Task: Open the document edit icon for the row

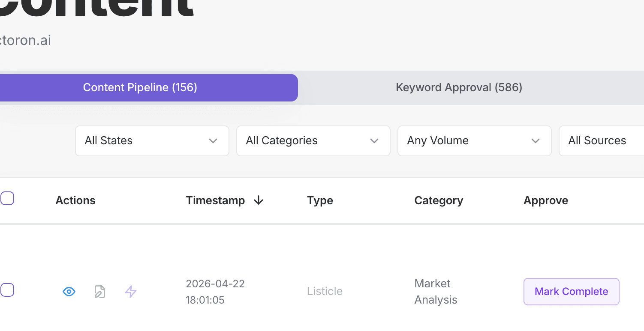Action: pos(99,291)
